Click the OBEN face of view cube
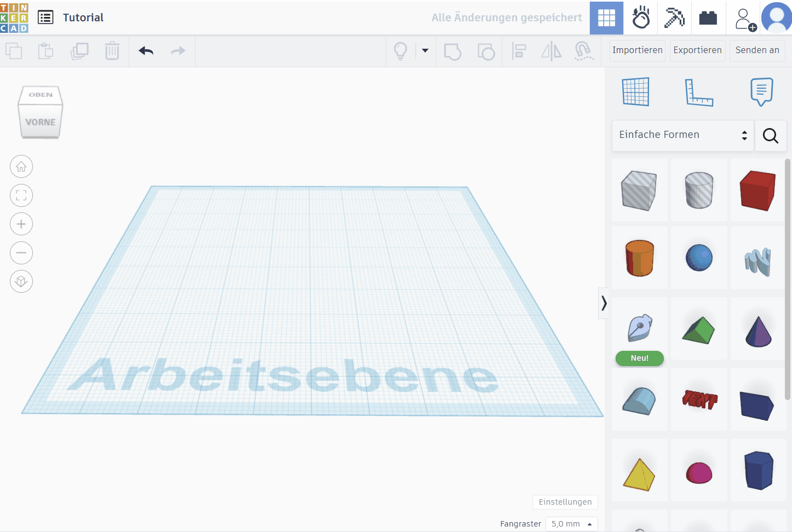The image size is (792, 532). pyautogui.click(x=41, y=95)
